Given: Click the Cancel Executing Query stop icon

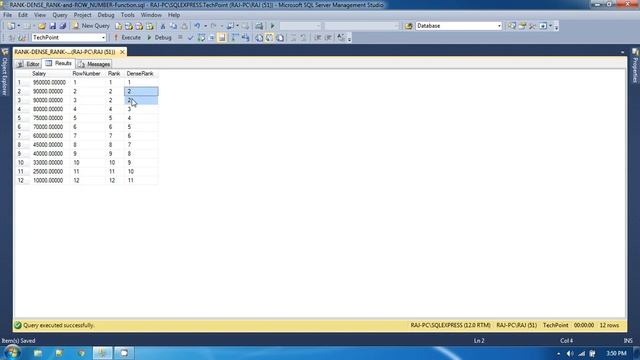Looking at the screenshot, I should tap(180, 38).
